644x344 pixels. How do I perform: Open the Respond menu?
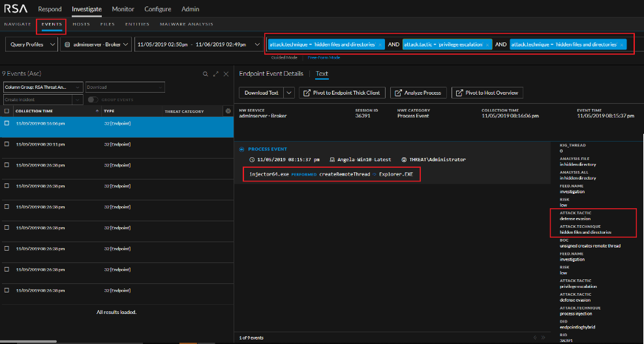point(50,9)
